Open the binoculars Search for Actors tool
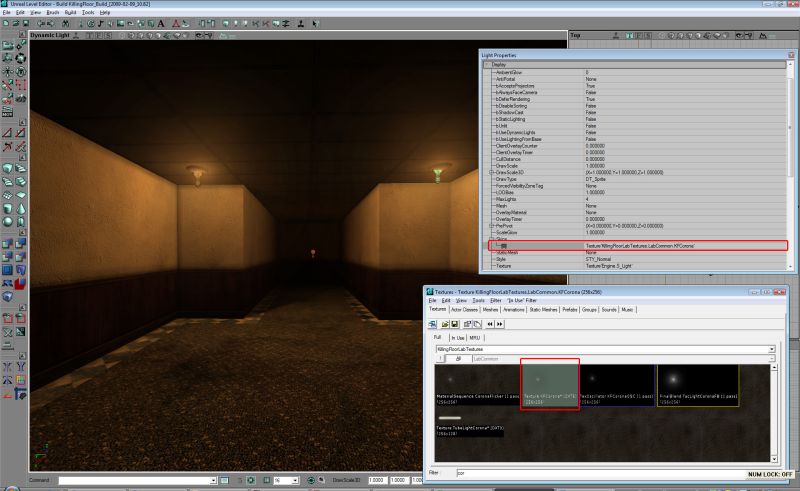Viewport: 800px width, 491px height. (65, 23)
